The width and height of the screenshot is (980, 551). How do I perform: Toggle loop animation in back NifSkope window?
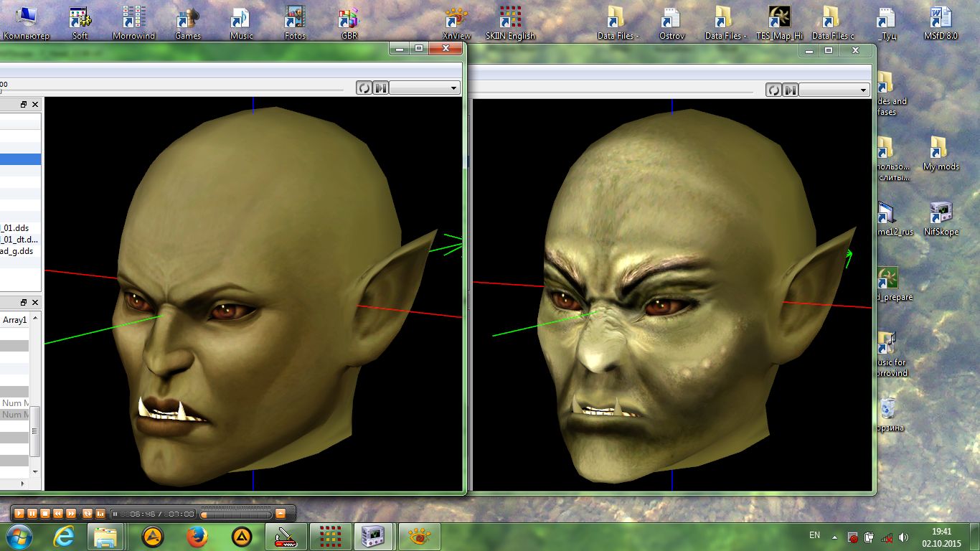773,90
